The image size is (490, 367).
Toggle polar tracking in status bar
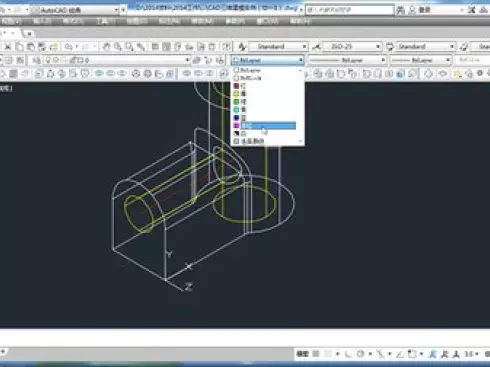[x=360, y=354]
